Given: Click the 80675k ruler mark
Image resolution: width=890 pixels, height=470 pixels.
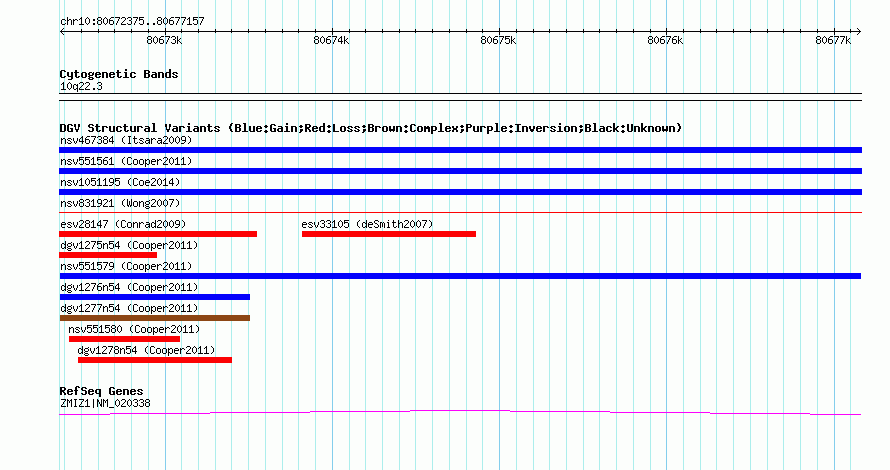Looking at the screenshot, I should pos(498,40).
